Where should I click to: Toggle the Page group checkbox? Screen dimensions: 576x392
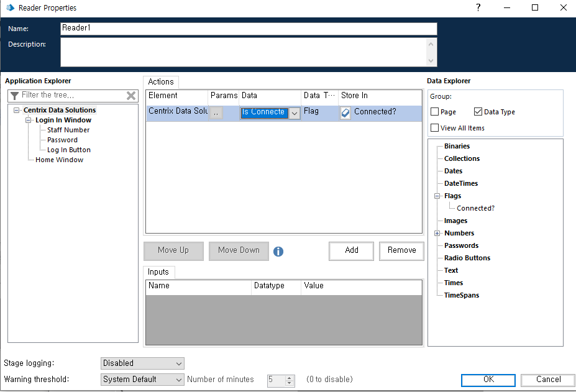point(434,111)
